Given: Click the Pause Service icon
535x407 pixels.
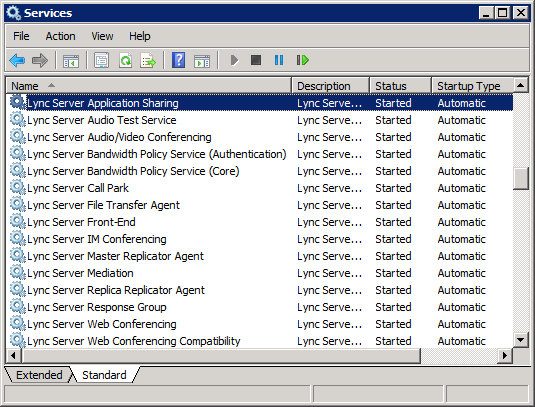Looking at the screenshot, I should click(x=279, y=60).
